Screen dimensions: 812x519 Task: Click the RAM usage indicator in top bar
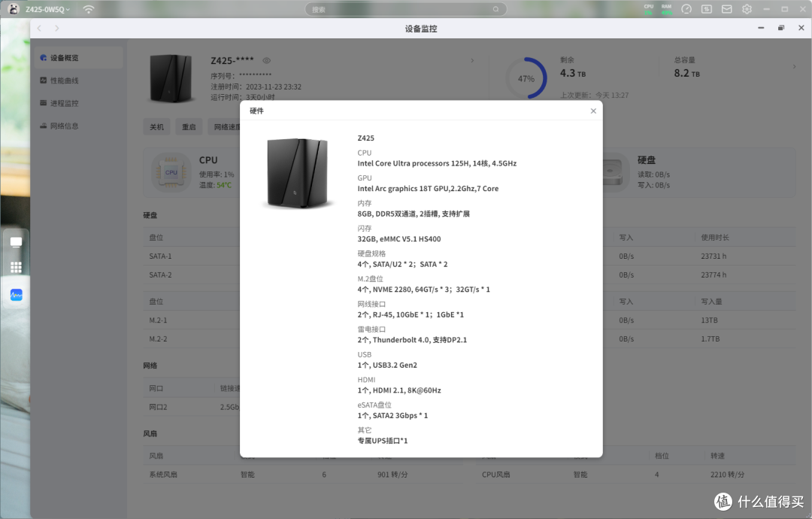(x=666, y=9)
